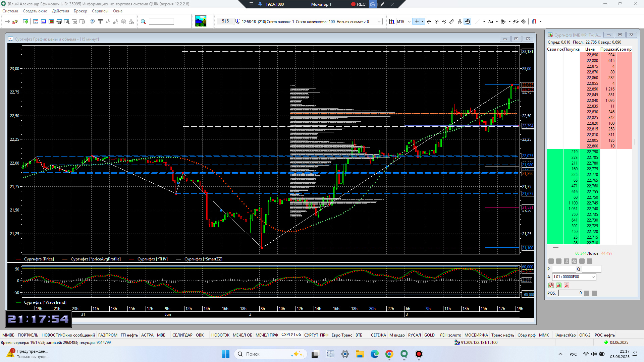Expand the messages dropdown in toolbar
644x362 pixels.
click(379, 21)
